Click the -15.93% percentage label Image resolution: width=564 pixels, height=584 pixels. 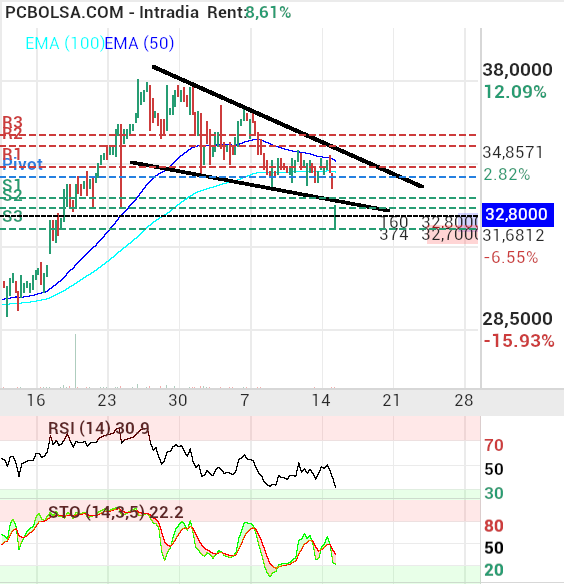519,341
